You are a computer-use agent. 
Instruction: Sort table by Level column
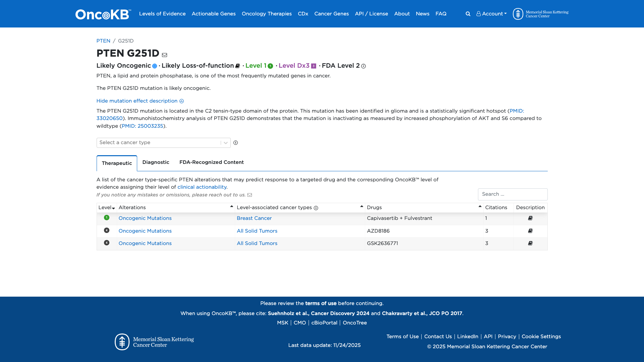[107, 208]
